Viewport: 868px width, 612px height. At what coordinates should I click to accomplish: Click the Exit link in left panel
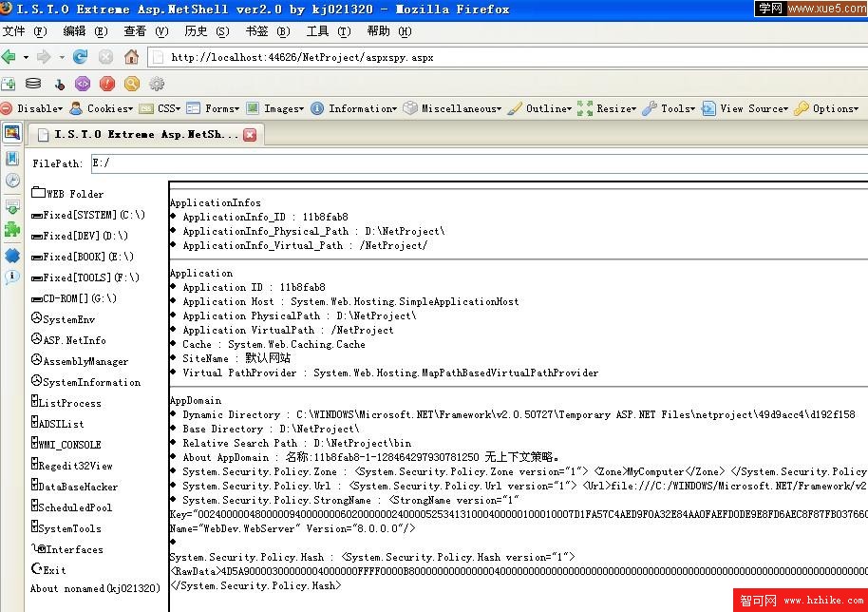[48, 570]
